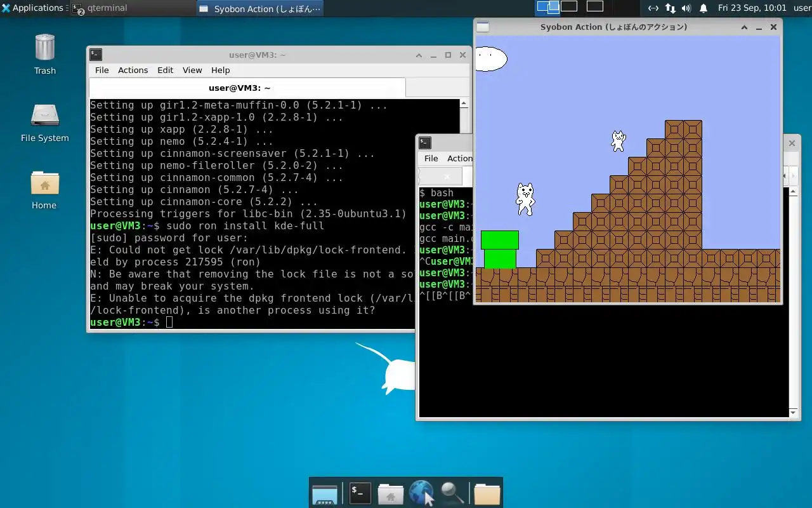Click the terminal prompt cursor in the user@VM3 window
The width and height of the screenshot is (812, 508).
point(169,323)
